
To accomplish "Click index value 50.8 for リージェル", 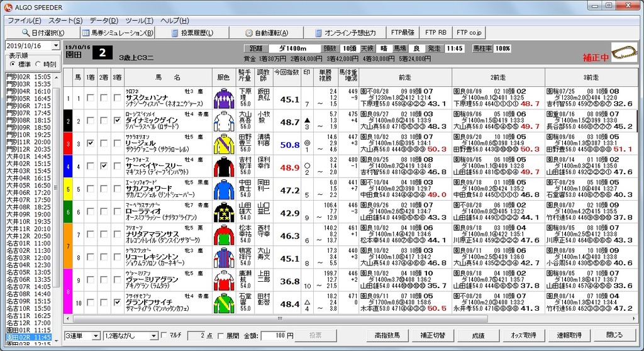I will (289, 145).
